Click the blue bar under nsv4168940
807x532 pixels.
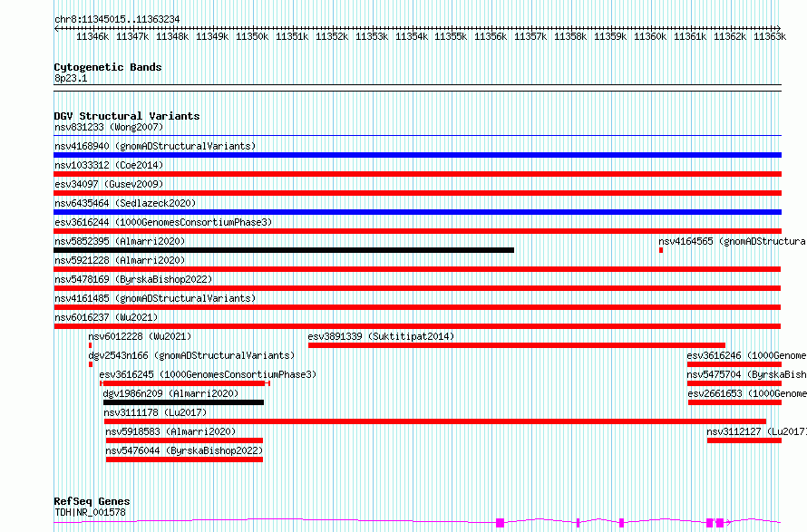point(417,155)
